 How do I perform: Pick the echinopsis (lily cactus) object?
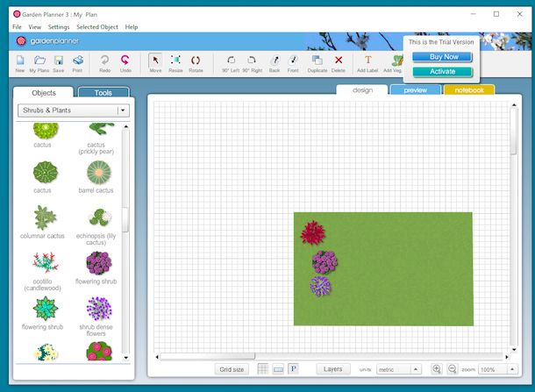pos(100,217)
